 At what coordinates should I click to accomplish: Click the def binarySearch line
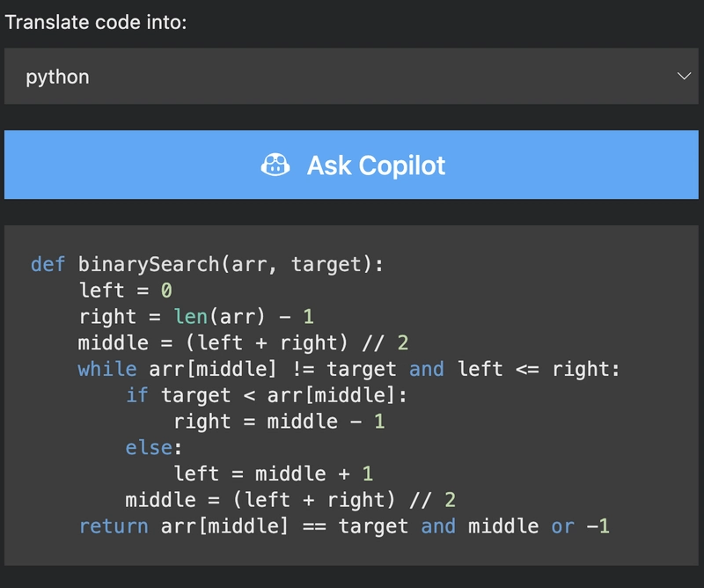207,264
